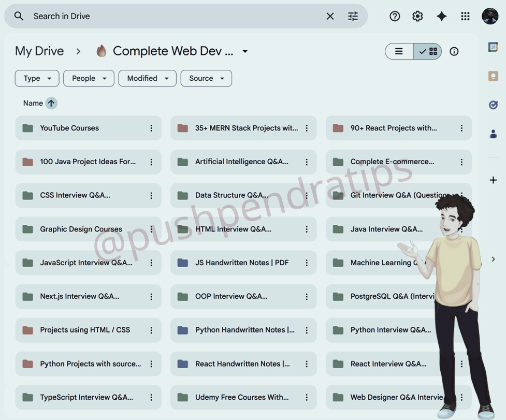Click plus icon to get add-ons
The image size is (506, 420).
(x=493, y=180)
